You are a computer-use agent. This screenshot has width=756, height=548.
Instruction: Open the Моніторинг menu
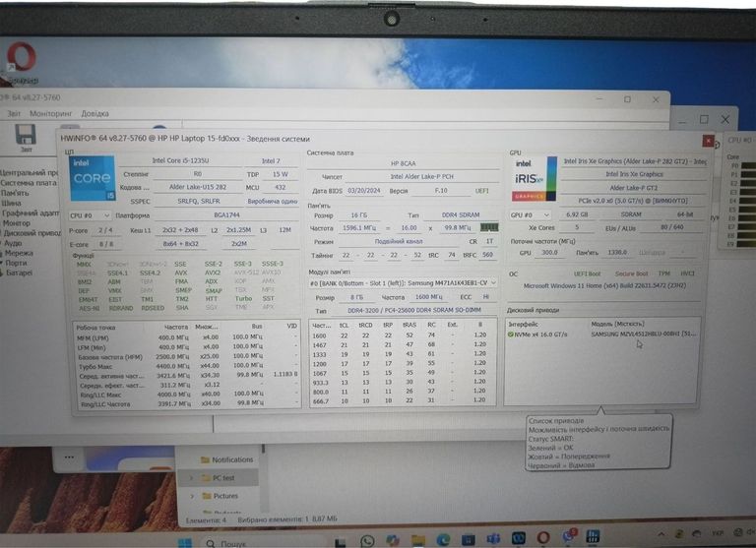coord(50,113)
